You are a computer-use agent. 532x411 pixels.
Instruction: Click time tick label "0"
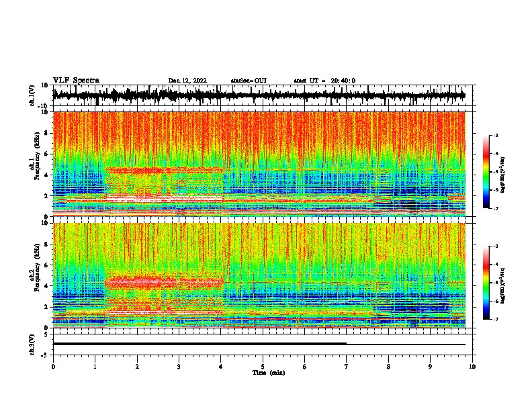click(x=53, y=367)
